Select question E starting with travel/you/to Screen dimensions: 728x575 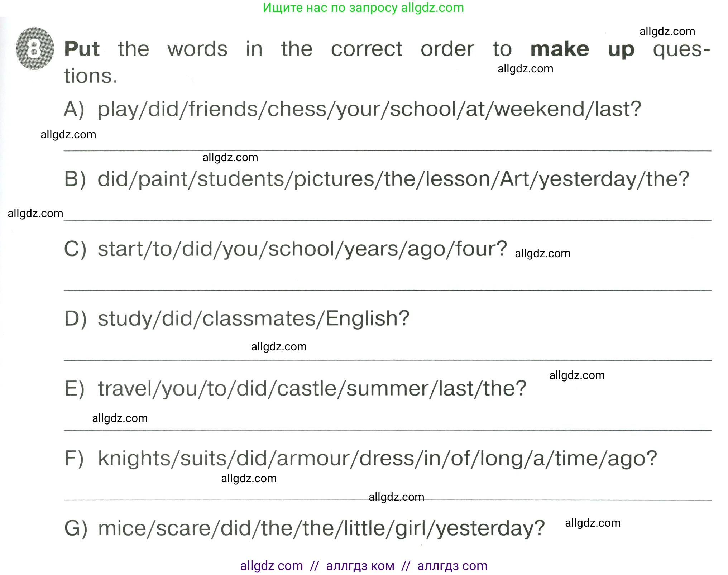312,388
